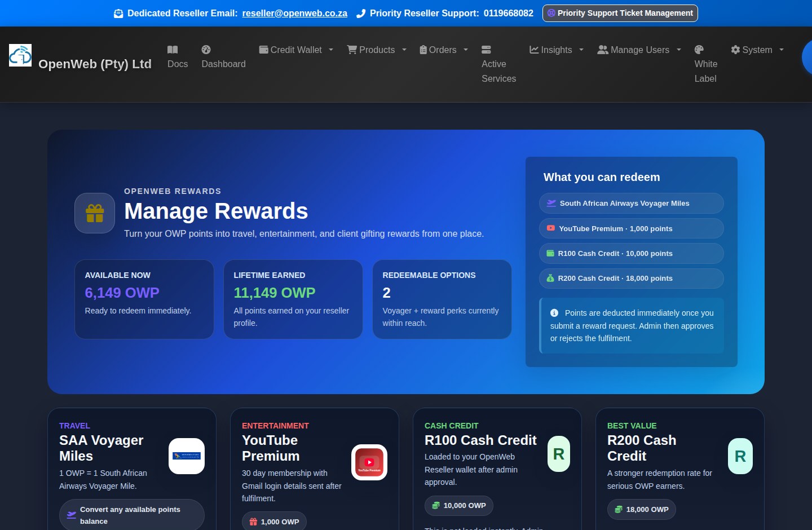Click the Manage Users people icon
This screenshot has height=530, width=812.
603,50
